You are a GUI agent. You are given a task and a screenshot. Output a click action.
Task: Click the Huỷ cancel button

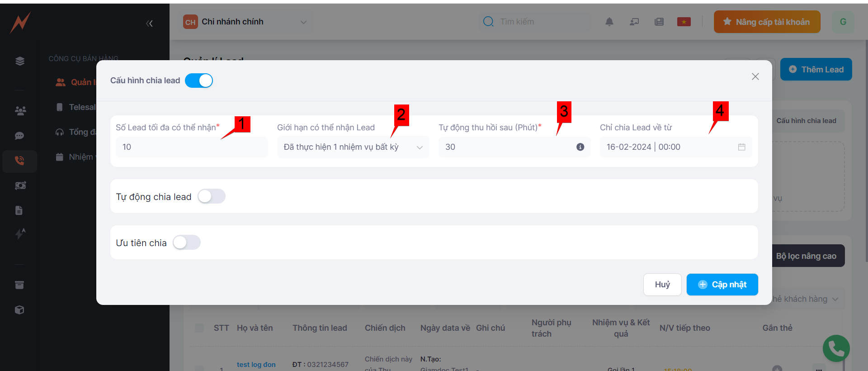(x=662, y=285)
